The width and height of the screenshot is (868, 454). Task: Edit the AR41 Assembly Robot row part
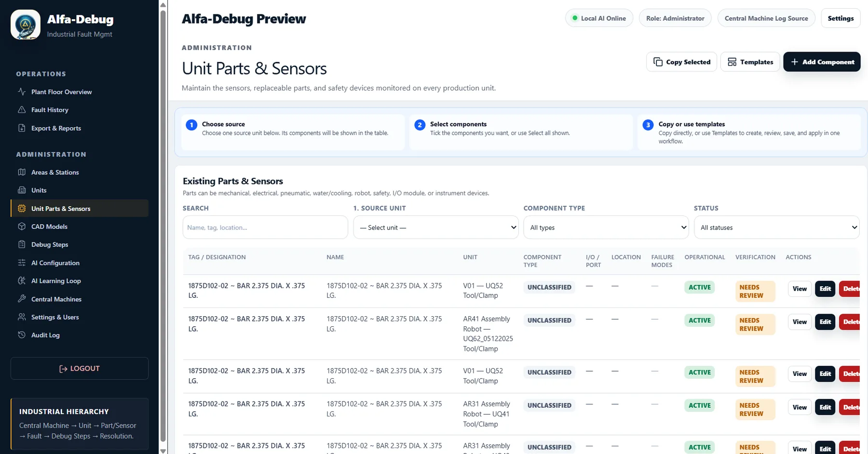click(x=825, y=321)
